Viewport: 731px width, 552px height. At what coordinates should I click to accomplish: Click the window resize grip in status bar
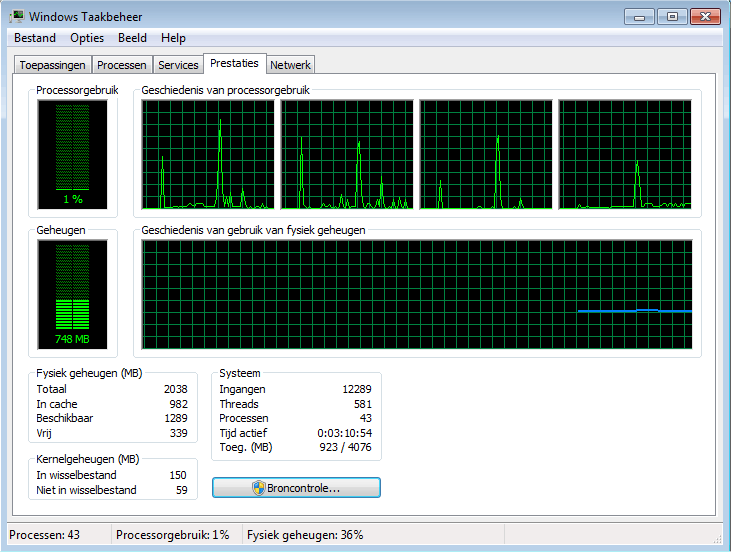click(717, 538)
